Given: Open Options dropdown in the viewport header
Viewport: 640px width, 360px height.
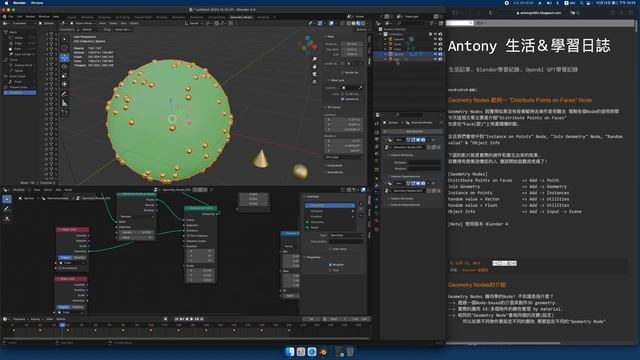Looking at the screenshot, I should (361, 30).
